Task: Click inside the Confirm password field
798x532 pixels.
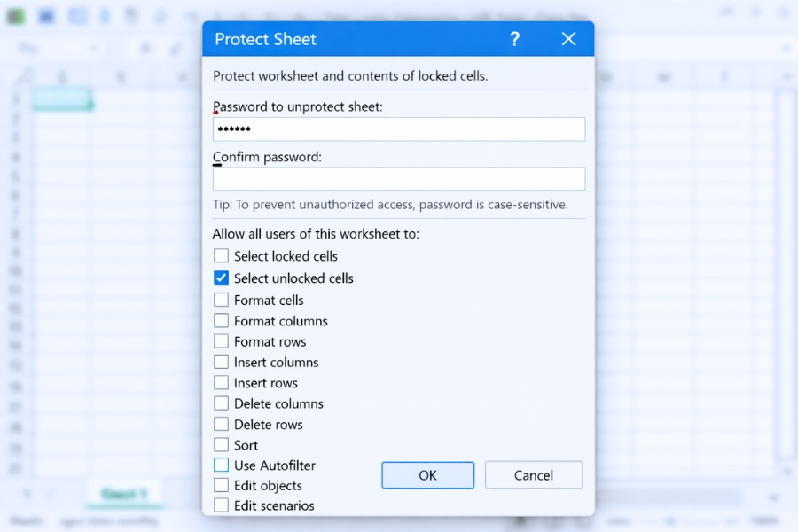Action: (x=398, y=178)
